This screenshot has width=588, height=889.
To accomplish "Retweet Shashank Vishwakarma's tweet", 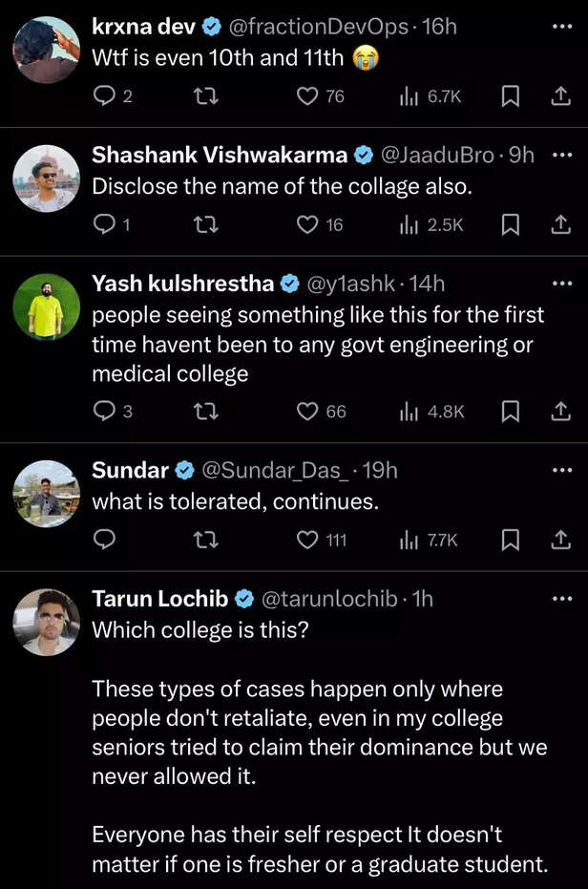I will coord(204,224).
